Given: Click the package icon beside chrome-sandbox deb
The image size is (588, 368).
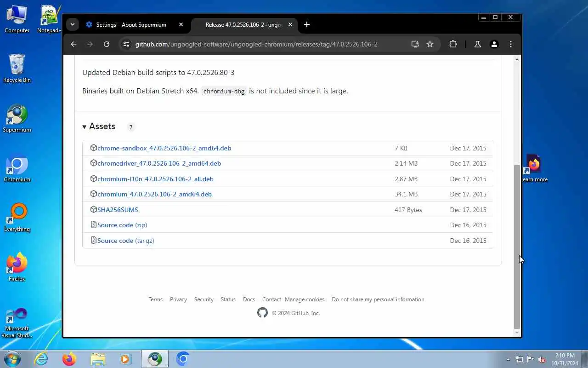Looking at the screenshot, I should point(93,148).
